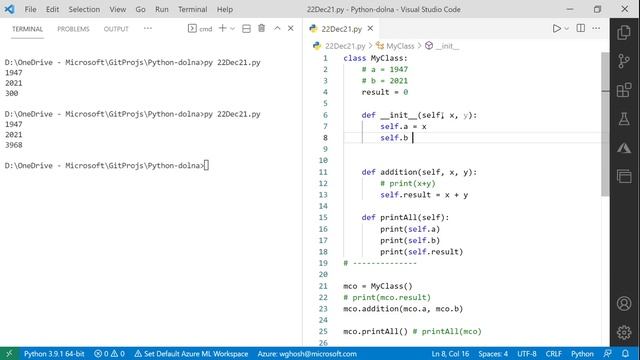Open the Edit menu
640x360 pixels.
click(52, 9)
